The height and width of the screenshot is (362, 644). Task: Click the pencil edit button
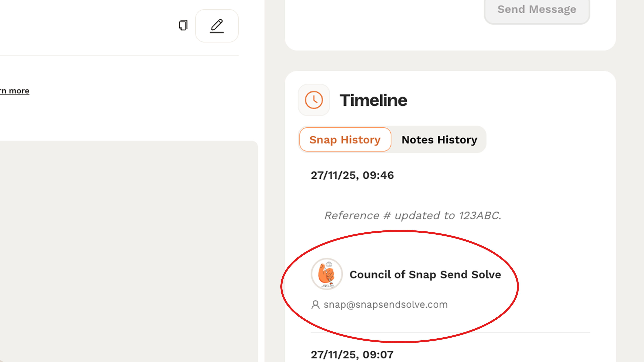(217, 26)
